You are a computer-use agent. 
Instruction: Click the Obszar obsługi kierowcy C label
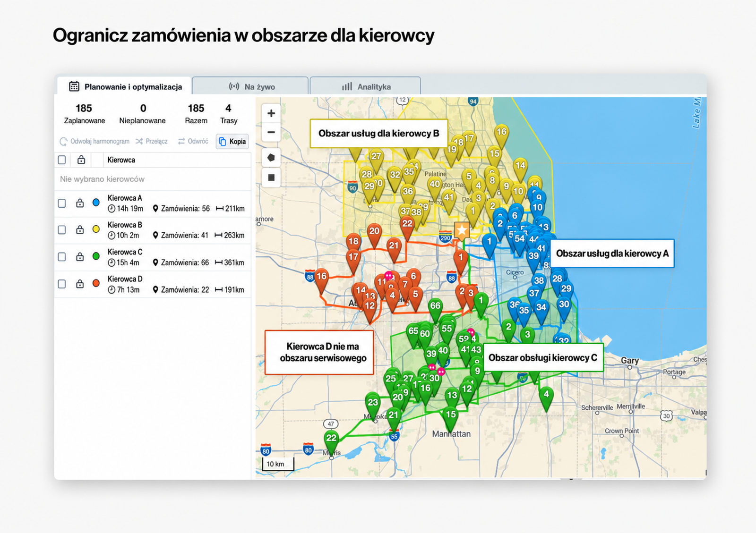click(x=543, y=358)
